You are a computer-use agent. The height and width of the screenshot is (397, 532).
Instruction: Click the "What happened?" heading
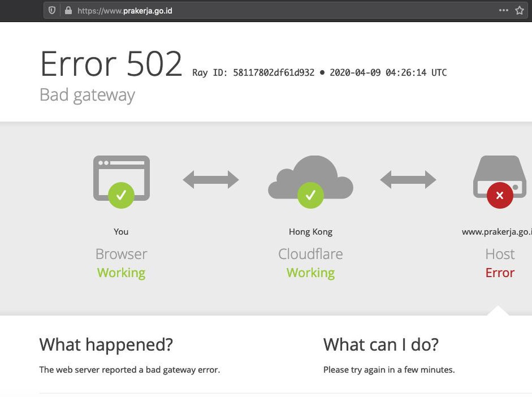(106, 344)
